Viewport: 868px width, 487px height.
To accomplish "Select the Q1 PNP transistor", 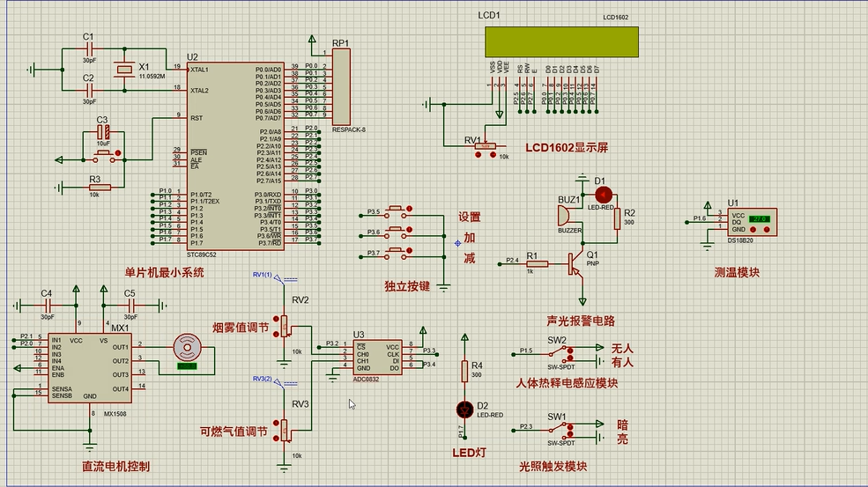I will (577, 262).
